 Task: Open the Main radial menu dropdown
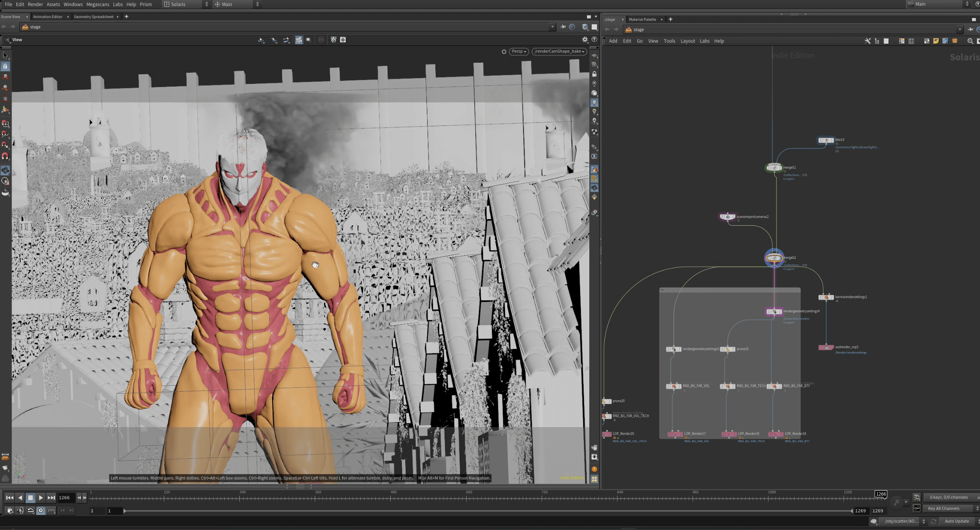click(237, 4)
